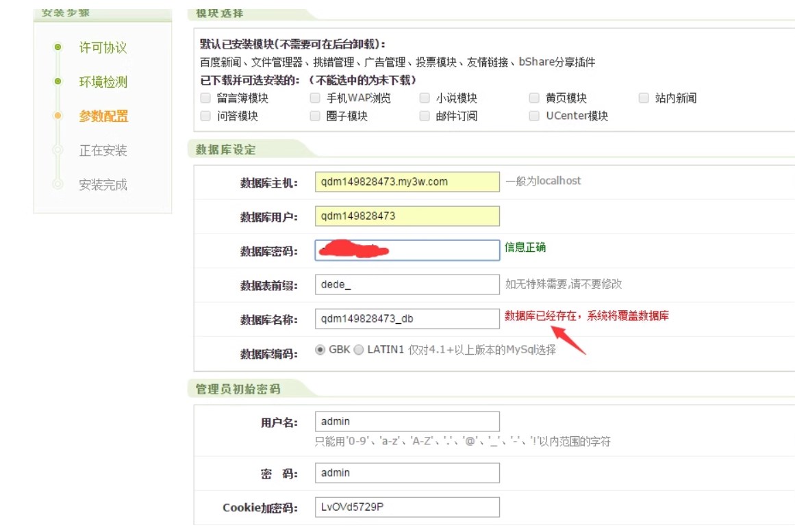This screenshot has height=532, width=795.
Task: Enable the 手机WAP浏览 module checkbox
Action: click(315, 98)
